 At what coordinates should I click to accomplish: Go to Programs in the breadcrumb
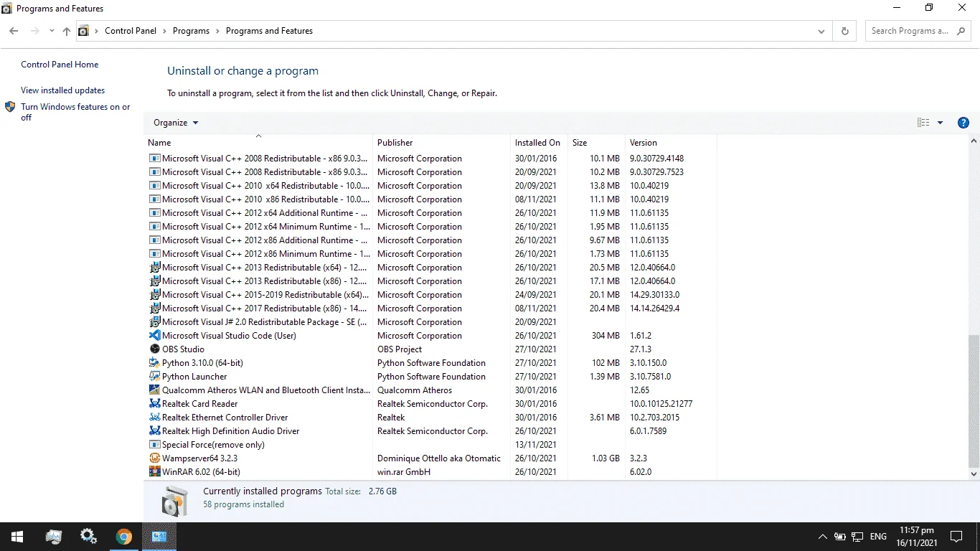[191, 31]
